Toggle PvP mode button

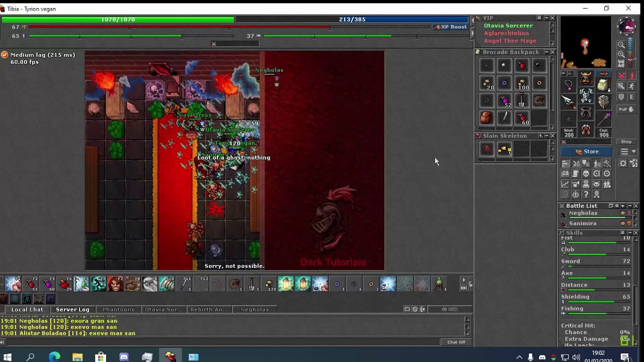pyautogui.click(x=626, y=109)
